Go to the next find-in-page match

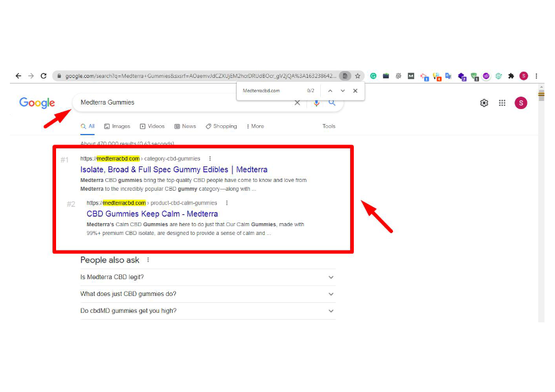[343, 90]
